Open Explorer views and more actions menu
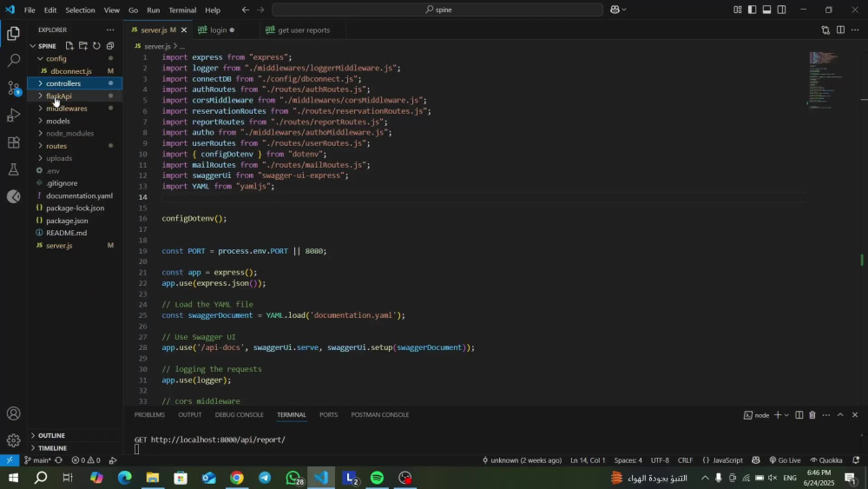The image size is (868, 489). [x=110, y=30]
